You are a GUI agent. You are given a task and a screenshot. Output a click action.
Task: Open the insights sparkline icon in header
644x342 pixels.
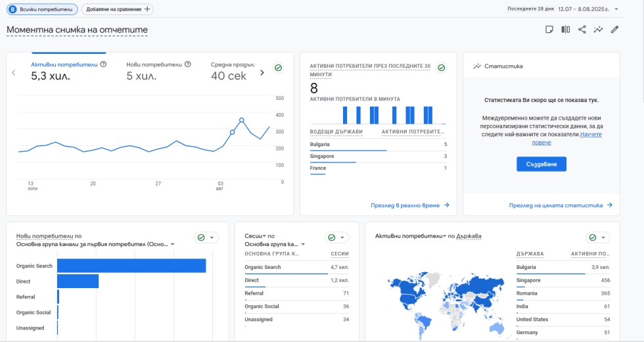(x=599, y=30)
